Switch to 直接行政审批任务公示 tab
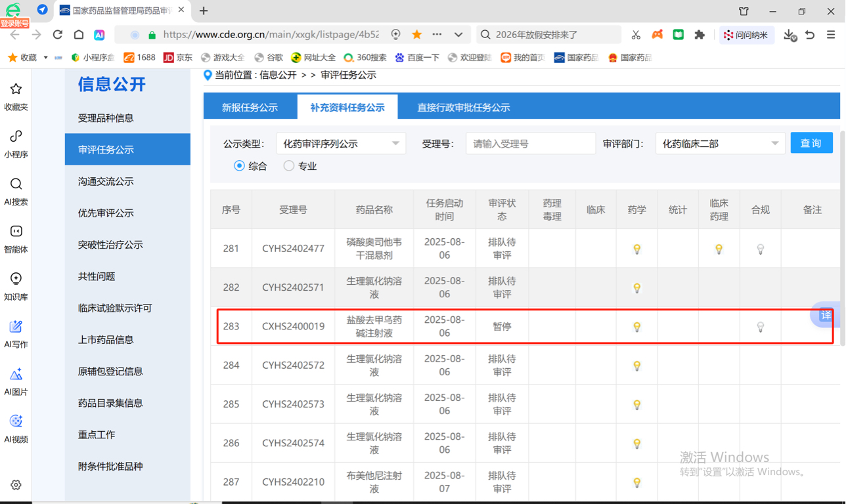 [x=464, y=107]
